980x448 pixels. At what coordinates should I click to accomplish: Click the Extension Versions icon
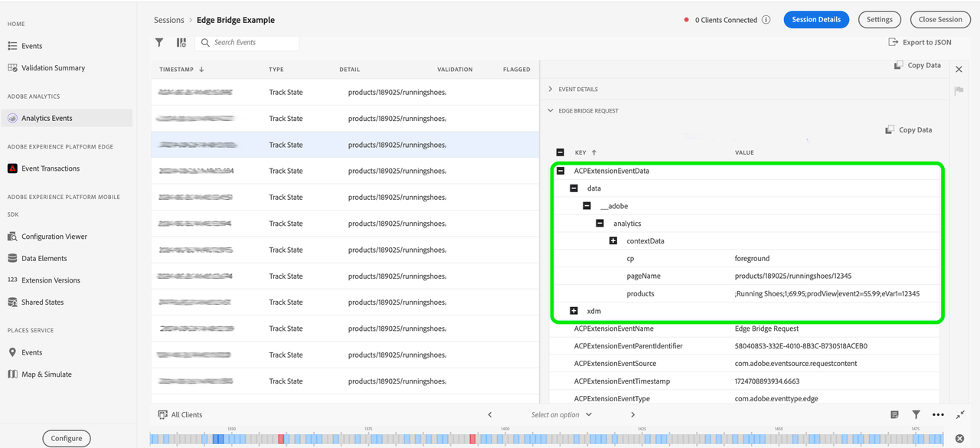tap(12, 280)
